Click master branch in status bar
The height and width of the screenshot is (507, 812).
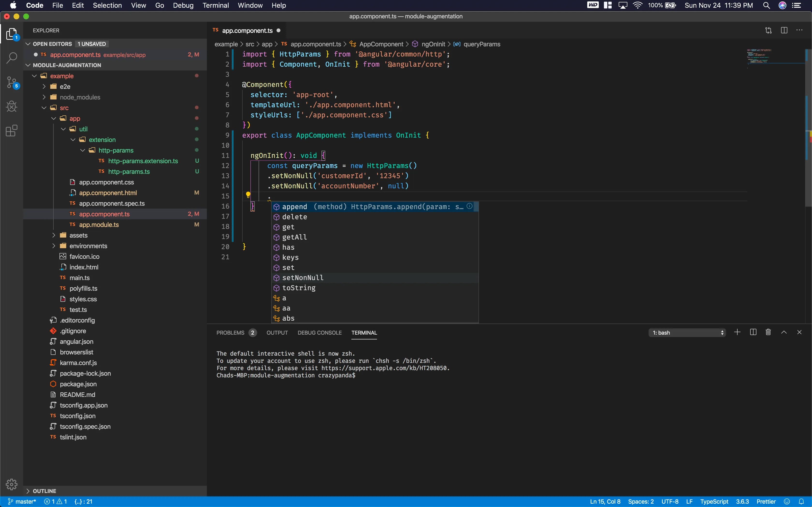coord(22,502)
